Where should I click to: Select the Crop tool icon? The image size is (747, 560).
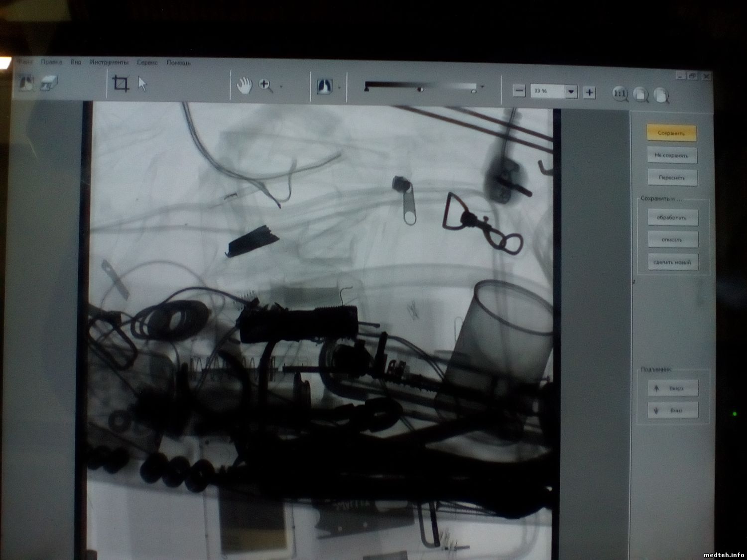coord(121,84)
